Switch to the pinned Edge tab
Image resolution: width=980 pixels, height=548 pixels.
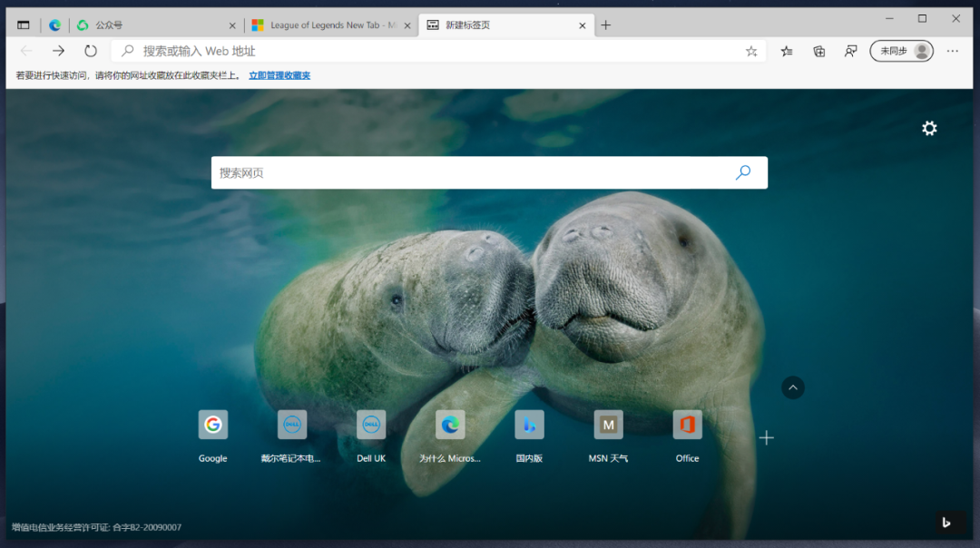tap(55, 25)
